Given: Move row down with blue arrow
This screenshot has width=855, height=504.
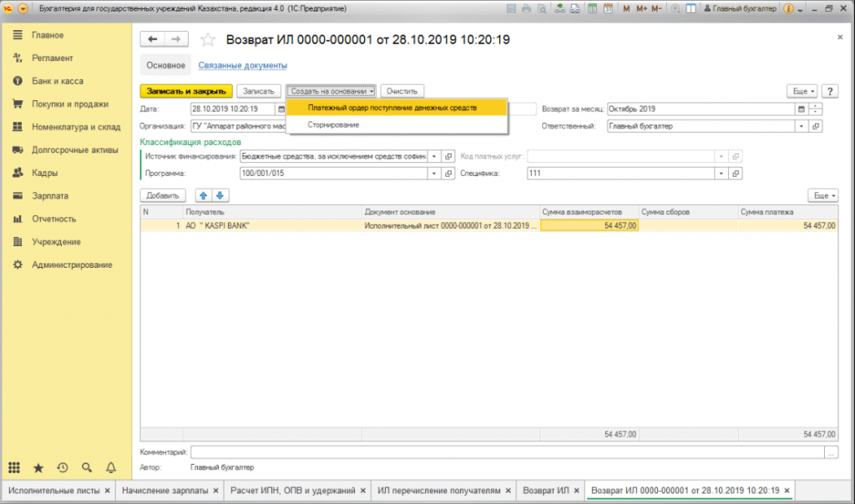Looking at the screenshot, I should tap(220, 195).
